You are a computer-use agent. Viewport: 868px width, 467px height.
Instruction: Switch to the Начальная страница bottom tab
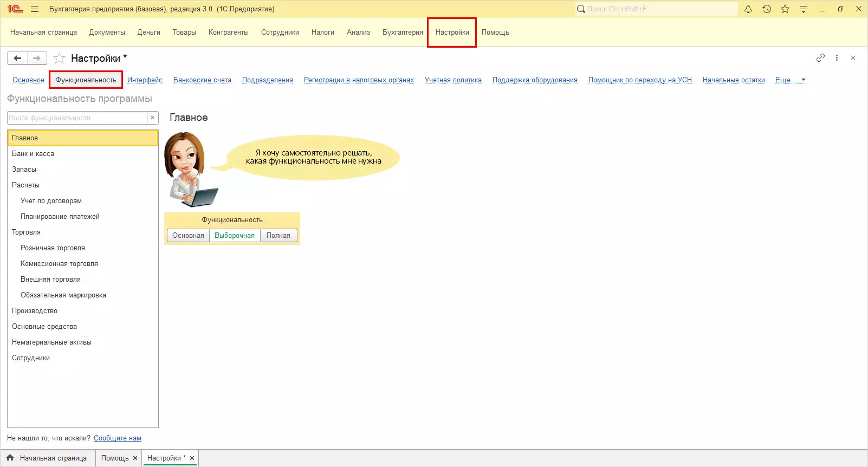click(x=48, y=458)
